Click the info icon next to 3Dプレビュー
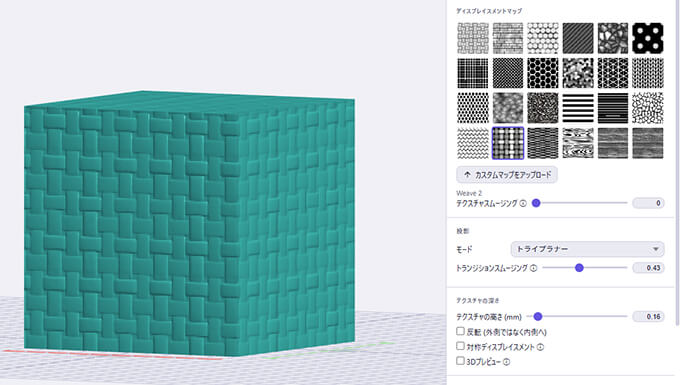The width and height of the screenshot is (680, 385). [x=507, y=362]
